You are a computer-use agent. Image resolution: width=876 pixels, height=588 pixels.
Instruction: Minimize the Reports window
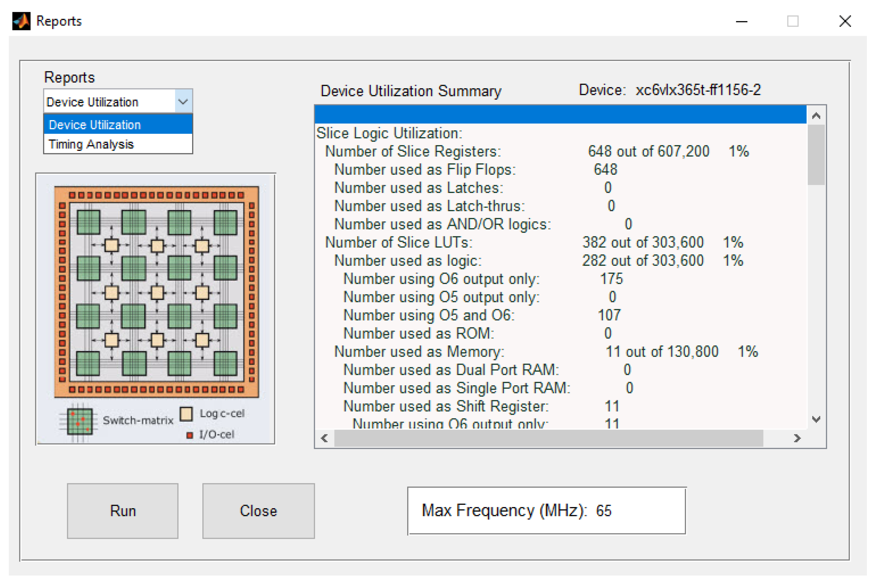coord(741,21)
